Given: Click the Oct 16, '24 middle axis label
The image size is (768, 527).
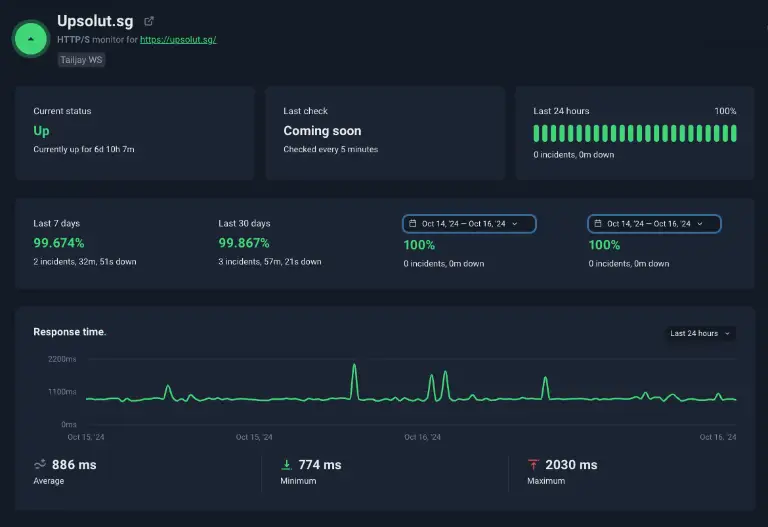Looking at the screenshot, I should coord(422,437).
